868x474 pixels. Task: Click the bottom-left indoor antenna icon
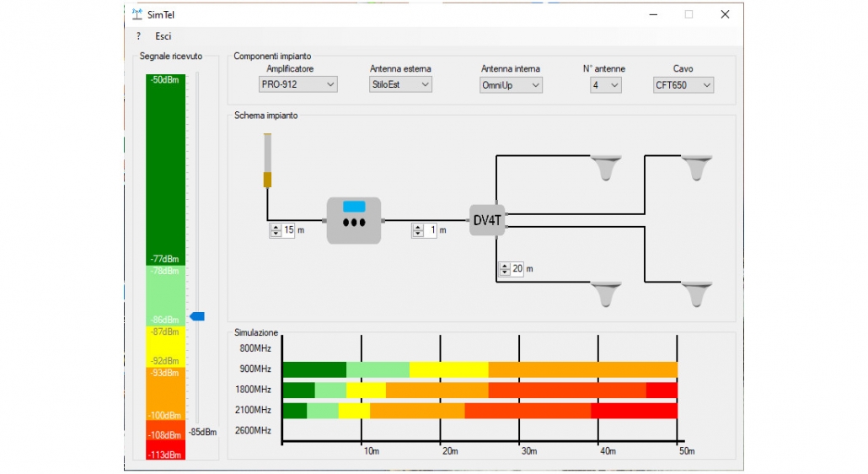click(x=606, y=294)
